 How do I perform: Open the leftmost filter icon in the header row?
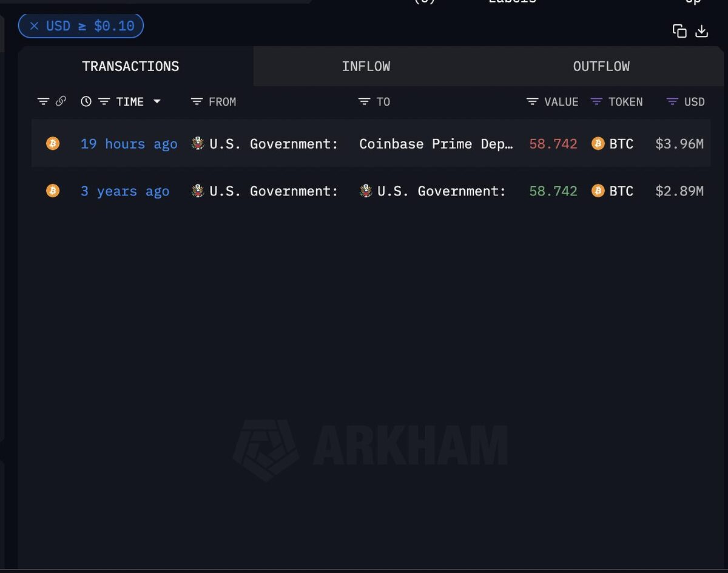(43, 101)
